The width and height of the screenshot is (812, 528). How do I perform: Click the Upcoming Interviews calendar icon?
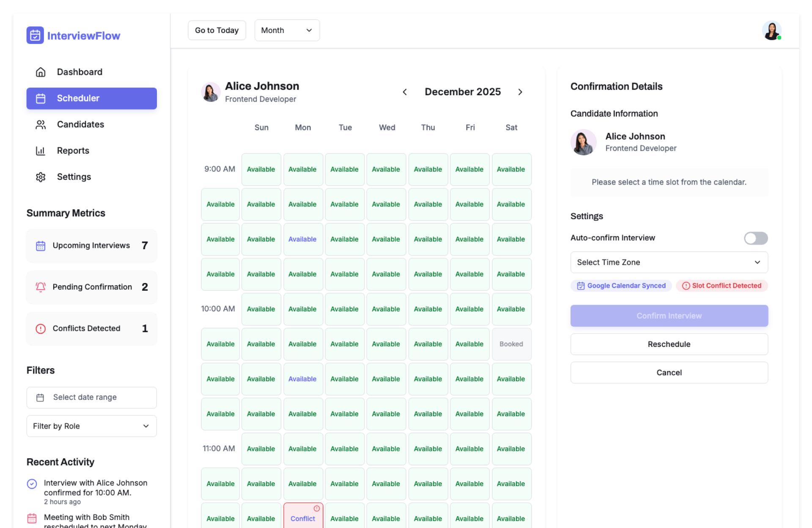tap(41, 246)
